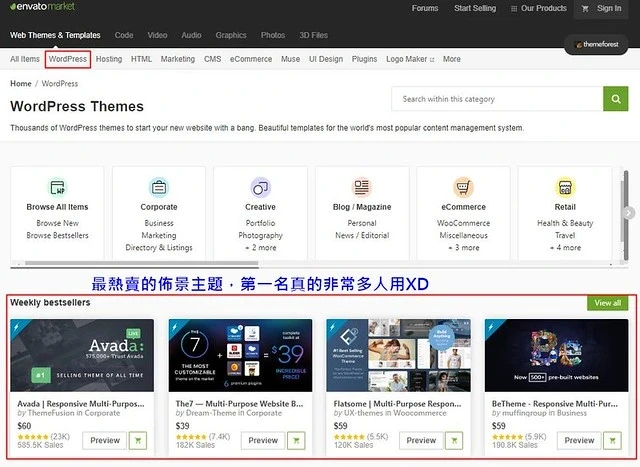Click the vertical scrollbar beside categories
This screenshot has height=467, width=640.
point(626,215)
